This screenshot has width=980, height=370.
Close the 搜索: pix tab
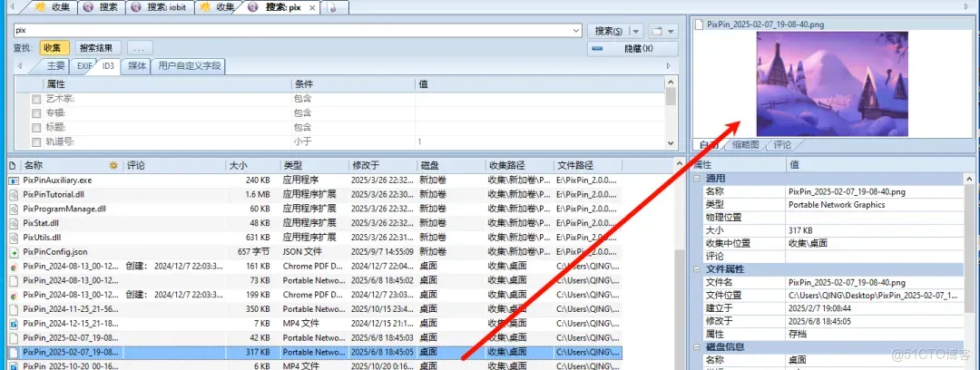[310, 7]
